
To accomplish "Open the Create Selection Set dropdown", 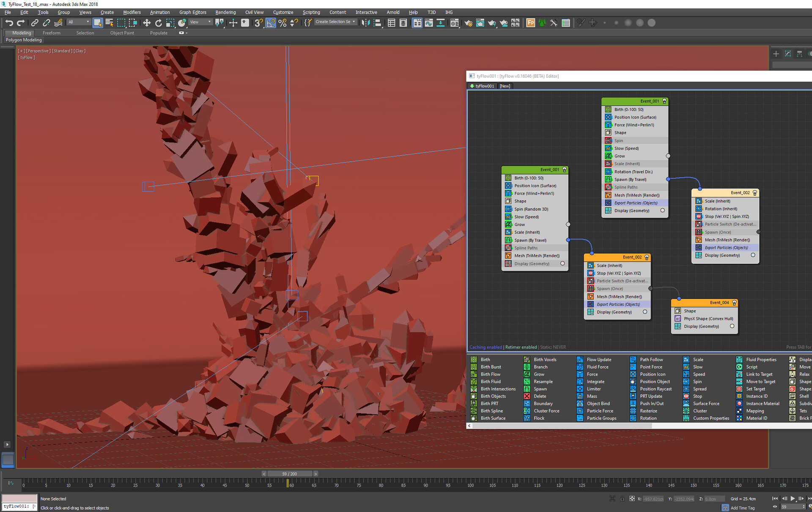I will 335,22.
